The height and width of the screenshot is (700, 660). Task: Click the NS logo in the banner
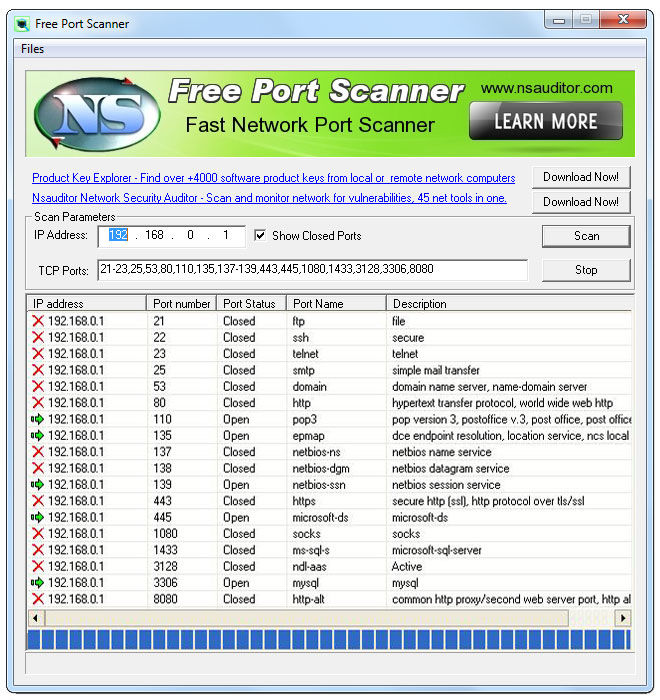[97, 114]
